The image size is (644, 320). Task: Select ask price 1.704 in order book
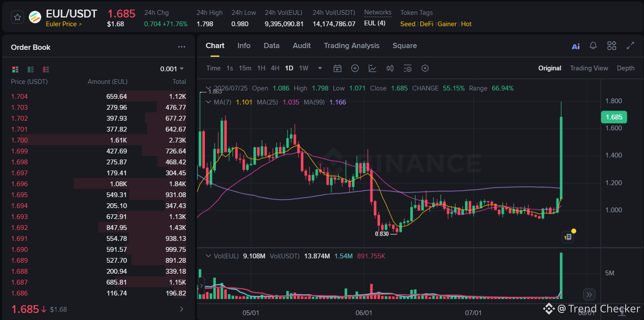click(19, 97)
